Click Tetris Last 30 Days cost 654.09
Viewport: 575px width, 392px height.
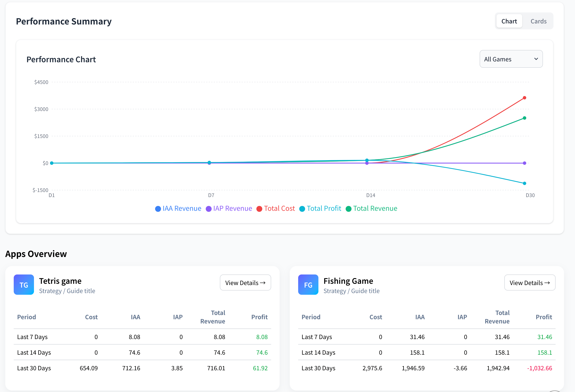89,368
